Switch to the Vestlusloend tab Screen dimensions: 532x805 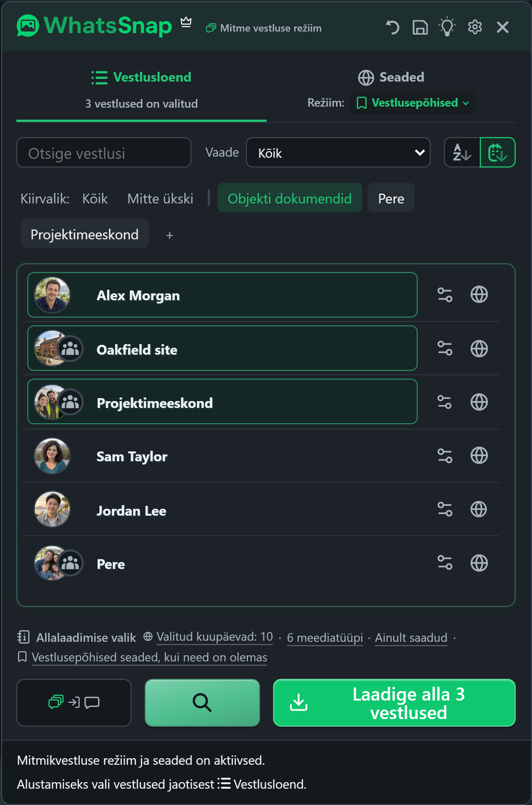click(x=141, y=77)
